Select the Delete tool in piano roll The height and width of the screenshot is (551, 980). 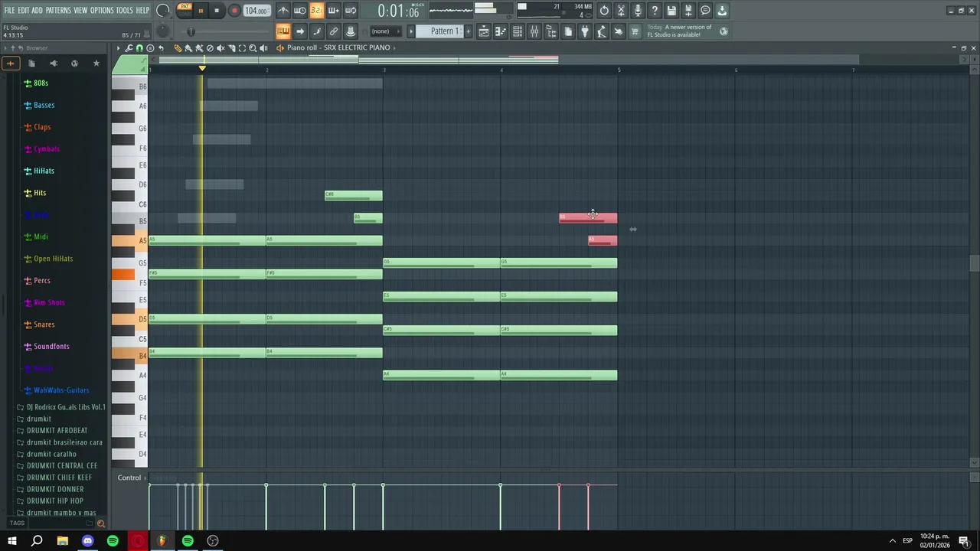click(x=210, y=47)
